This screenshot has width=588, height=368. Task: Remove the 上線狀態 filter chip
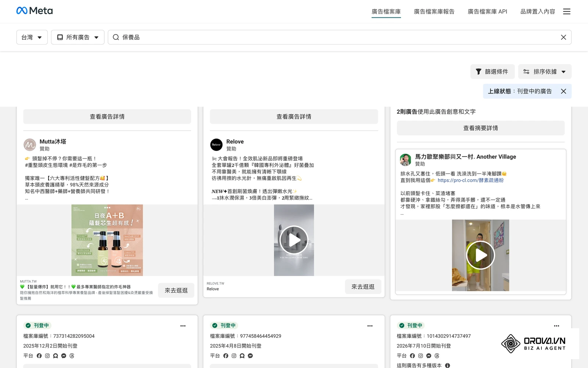563,91
